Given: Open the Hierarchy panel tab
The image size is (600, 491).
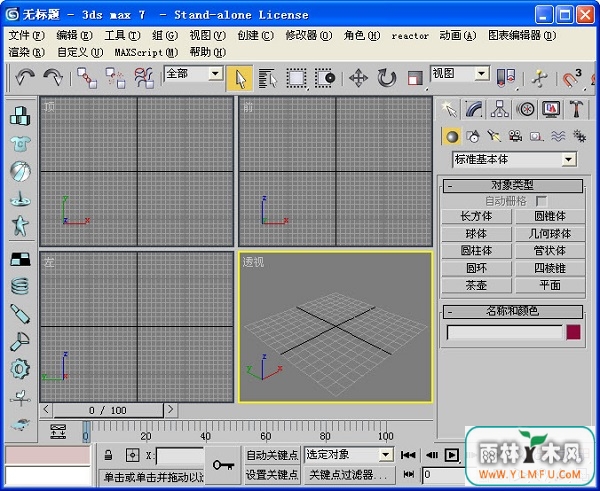Looking at the screenshot, I should click(x=500, y=109).
